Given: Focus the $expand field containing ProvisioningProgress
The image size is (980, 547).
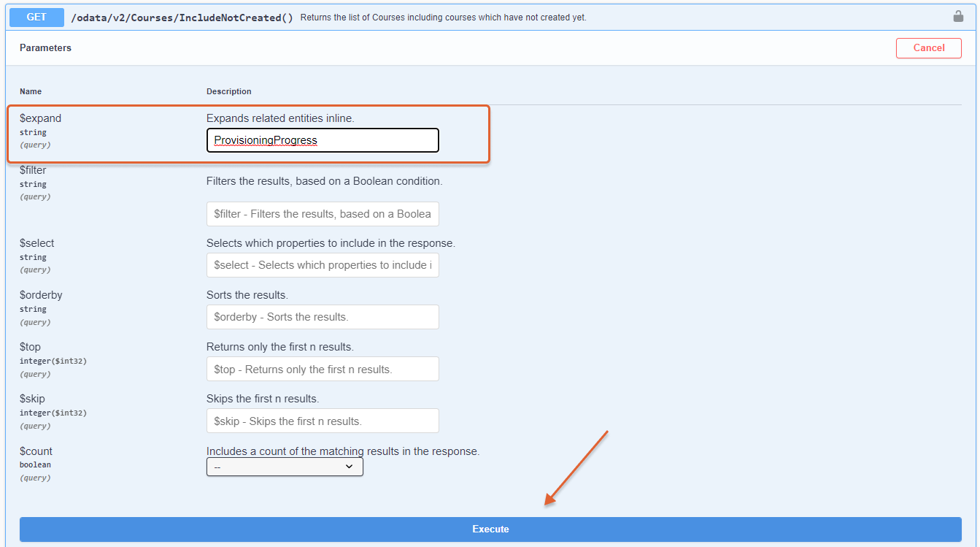Looking at the screenshot, I should [x=323, y=140].
